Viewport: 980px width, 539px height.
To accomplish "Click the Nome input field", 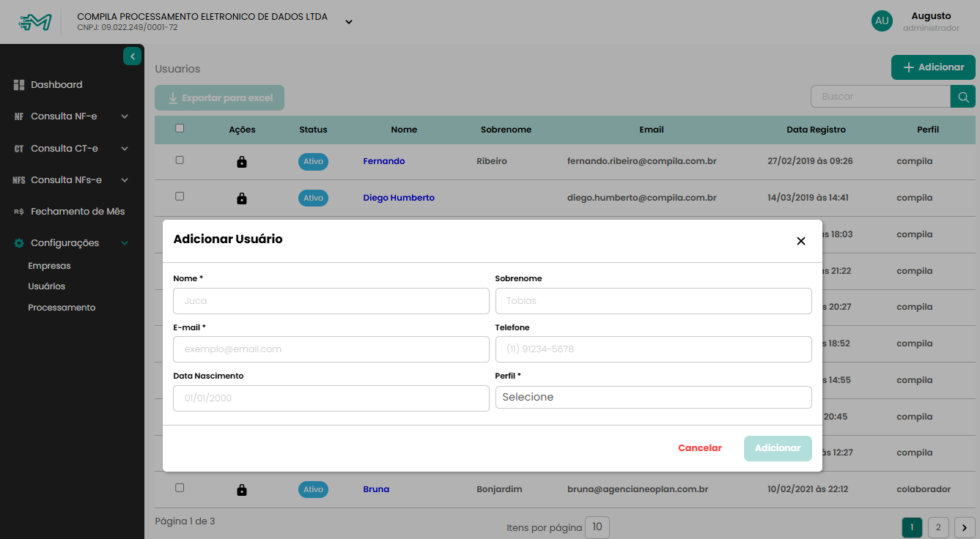I will coord(331,301).
